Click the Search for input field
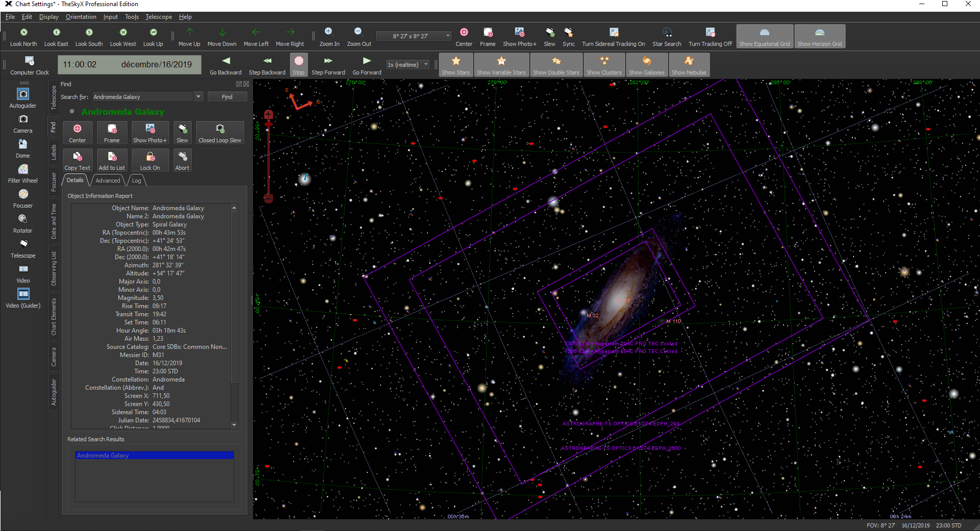The image size is (980, 531). coord(143,96)
